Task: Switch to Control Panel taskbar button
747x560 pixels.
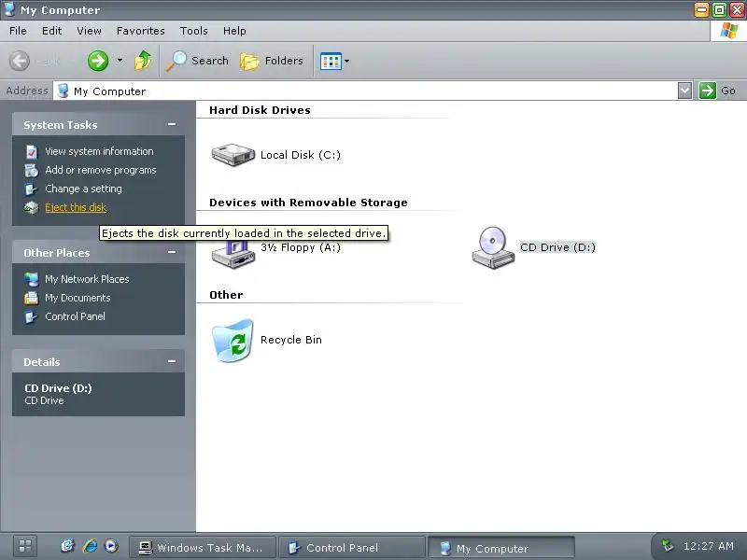Action: point(352,548)
